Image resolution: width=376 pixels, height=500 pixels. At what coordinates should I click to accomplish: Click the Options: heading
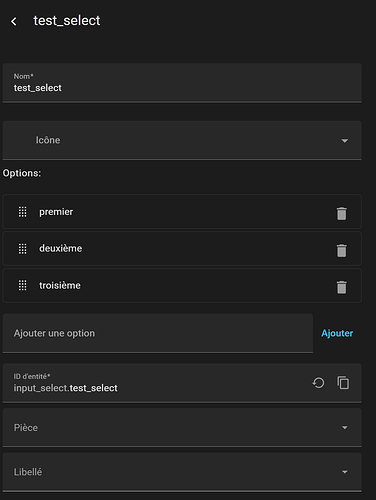[x=22, y=173]
